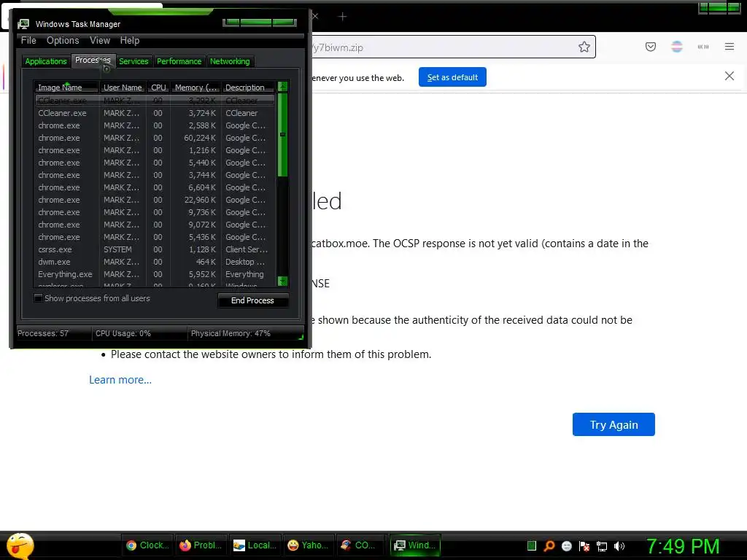Switch to the Chrome Clock taskbar item
The height and width of the screenshot is (560, 747).
click(x=147, y=545)
